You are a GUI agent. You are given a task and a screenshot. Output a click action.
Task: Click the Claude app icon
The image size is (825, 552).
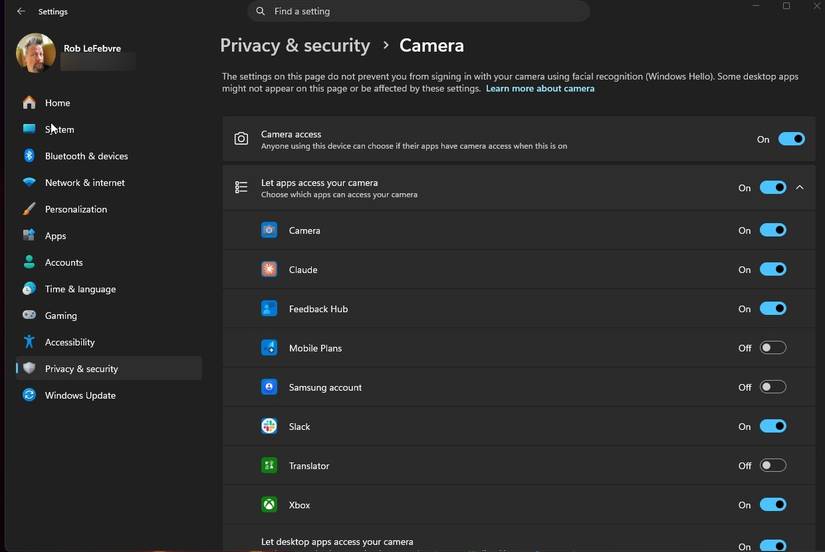point(269,269)
